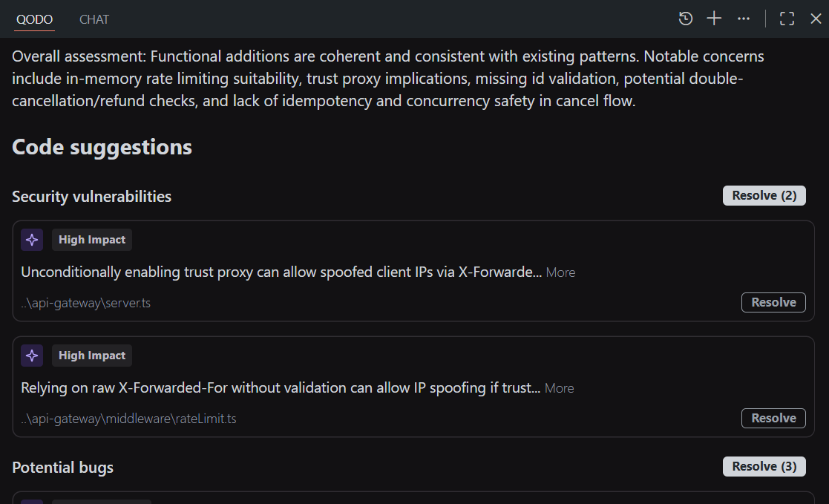
Task: Open the api-gateway server.ts file path
Action: point(85,302)
